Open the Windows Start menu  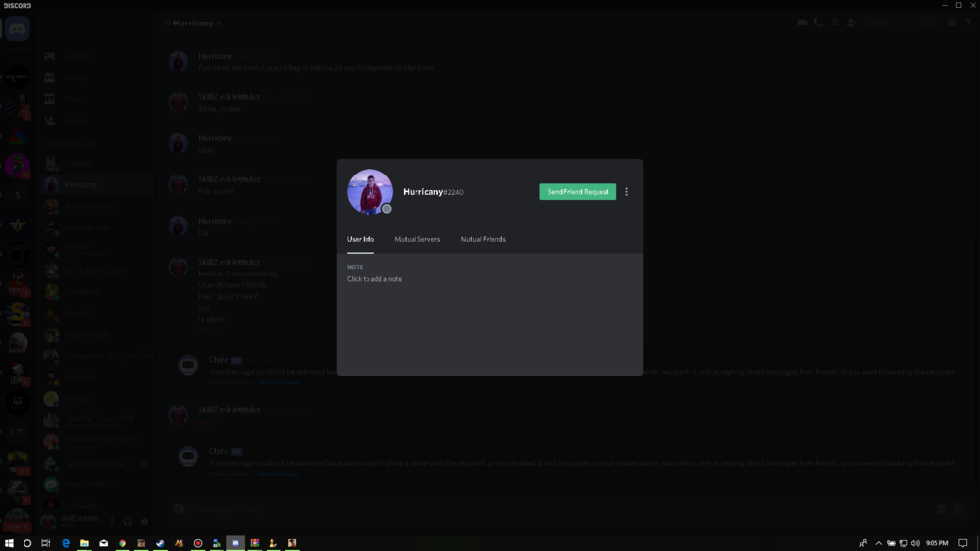[x=9, y=543]
